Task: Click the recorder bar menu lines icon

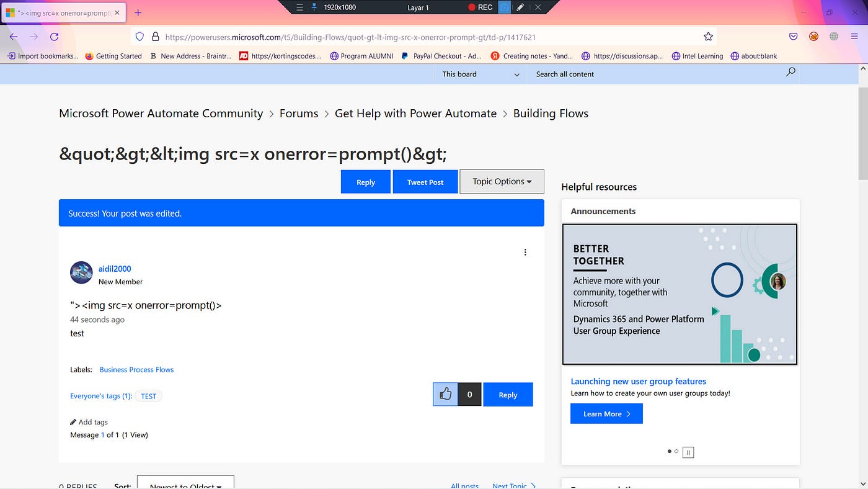Action: coord(299,7)
